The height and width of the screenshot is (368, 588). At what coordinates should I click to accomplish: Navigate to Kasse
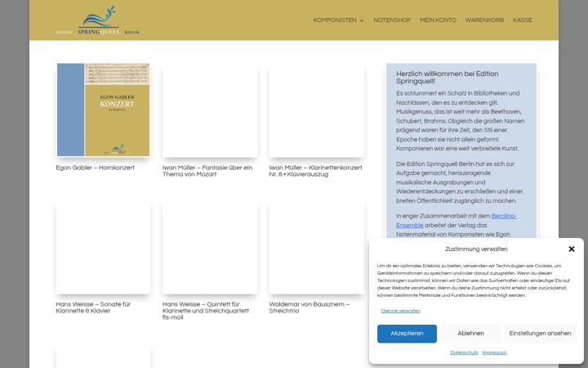(x=522, y=20)
